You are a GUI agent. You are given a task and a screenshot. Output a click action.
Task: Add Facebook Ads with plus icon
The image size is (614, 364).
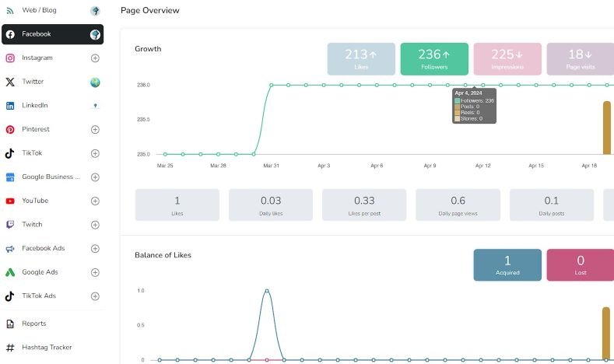[95, 249]
